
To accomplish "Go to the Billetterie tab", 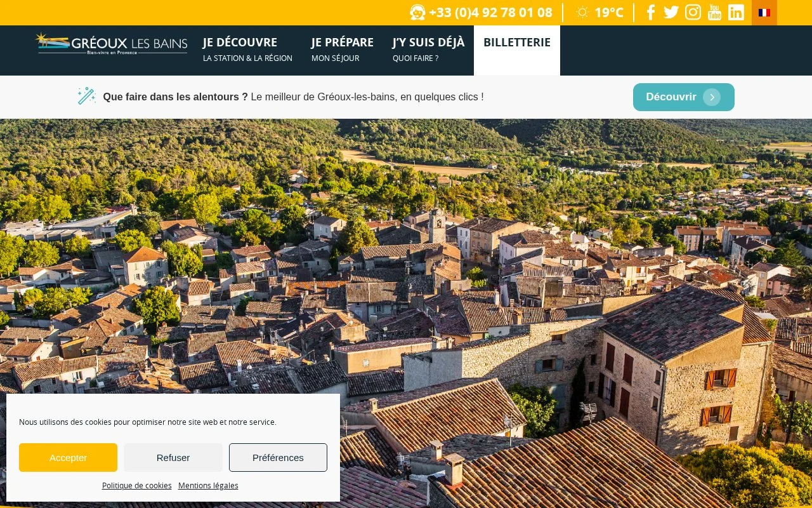I will pyautogui.click(x=517, y=50).
